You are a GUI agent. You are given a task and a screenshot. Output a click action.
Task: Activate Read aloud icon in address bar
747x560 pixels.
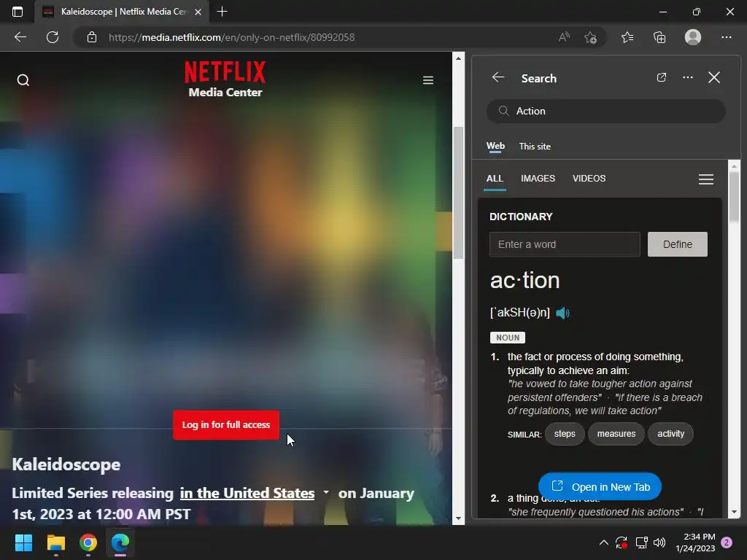[x=564, y=37]
